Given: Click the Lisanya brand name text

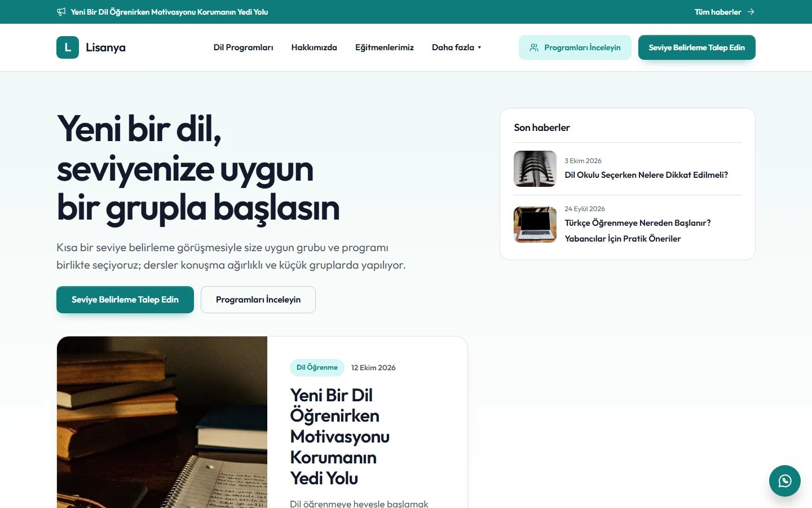Looking at the screenshot, I should [105, 47].
